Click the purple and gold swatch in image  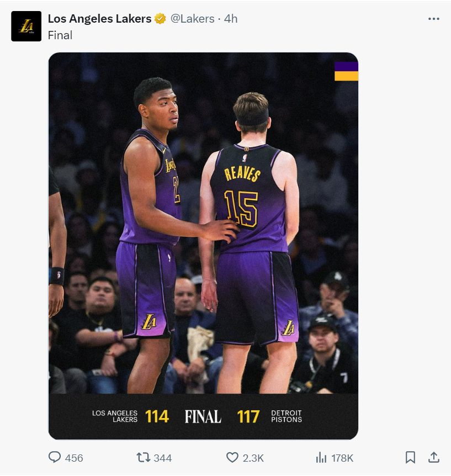pyautogui.click(x=346, y=71)
